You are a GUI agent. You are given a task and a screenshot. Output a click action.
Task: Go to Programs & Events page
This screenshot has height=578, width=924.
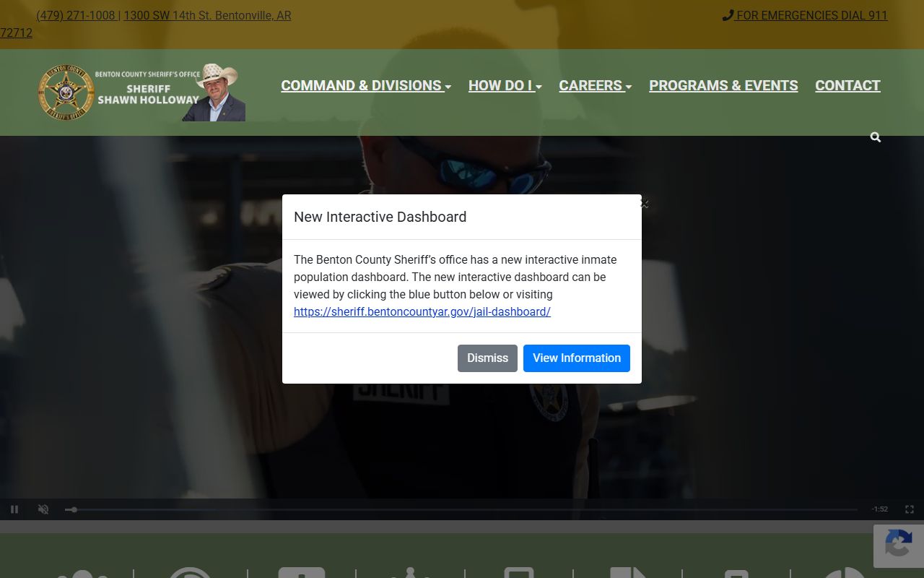[x=723, y=85]
